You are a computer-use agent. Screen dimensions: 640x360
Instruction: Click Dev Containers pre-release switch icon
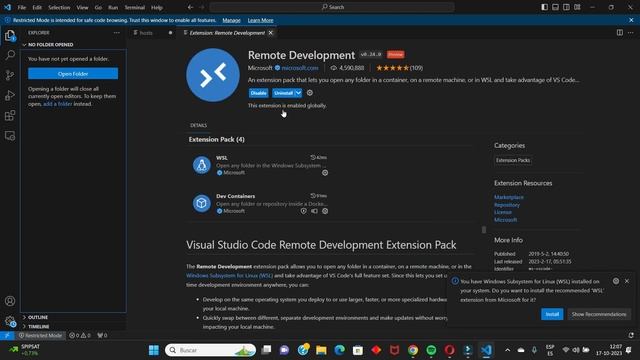[303, 211]
